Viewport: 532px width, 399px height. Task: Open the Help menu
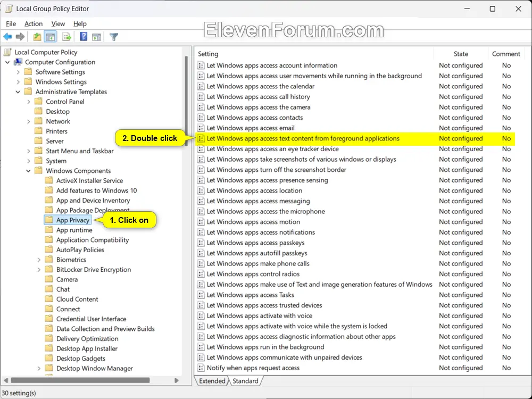(x=80, y=24)
